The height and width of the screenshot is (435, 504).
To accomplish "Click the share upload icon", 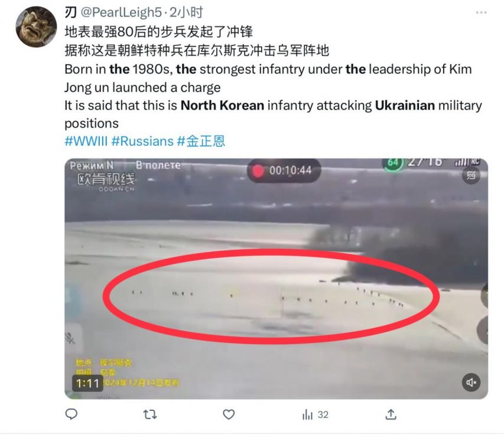I will (x=391, y=414).
